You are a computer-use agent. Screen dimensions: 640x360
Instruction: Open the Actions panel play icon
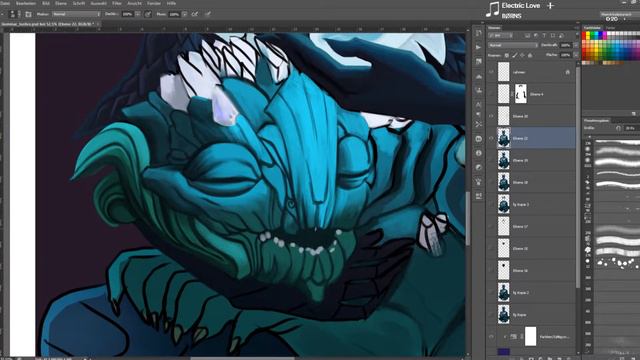click(x=478, y=47)
